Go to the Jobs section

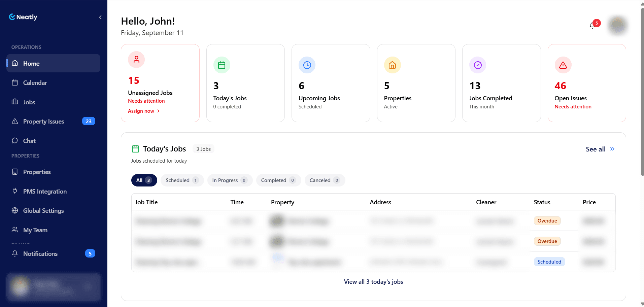pos(53,102)
